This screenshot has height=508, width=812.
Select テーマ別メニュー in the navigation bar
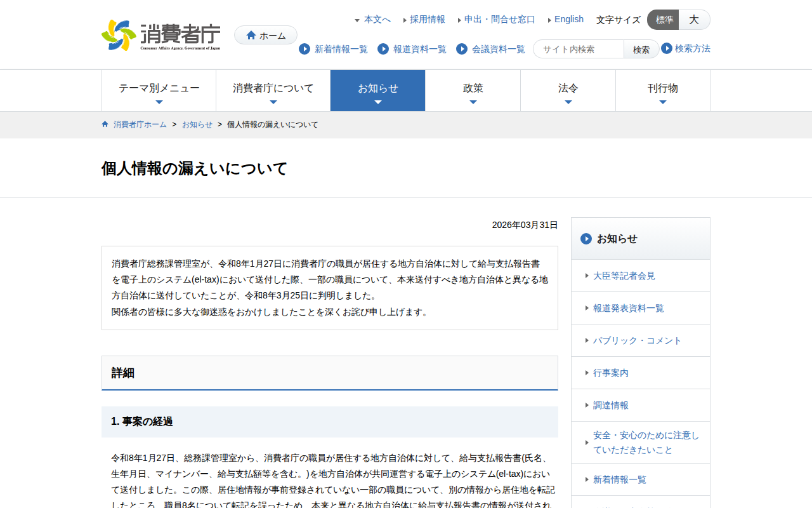[159, 90]
